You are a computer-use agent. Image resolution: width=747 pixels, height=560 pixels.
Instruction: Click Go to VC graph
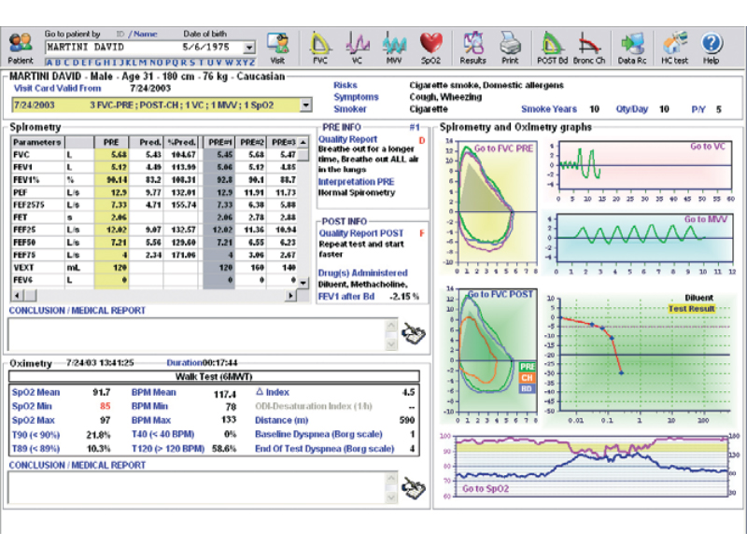point(708,147)
